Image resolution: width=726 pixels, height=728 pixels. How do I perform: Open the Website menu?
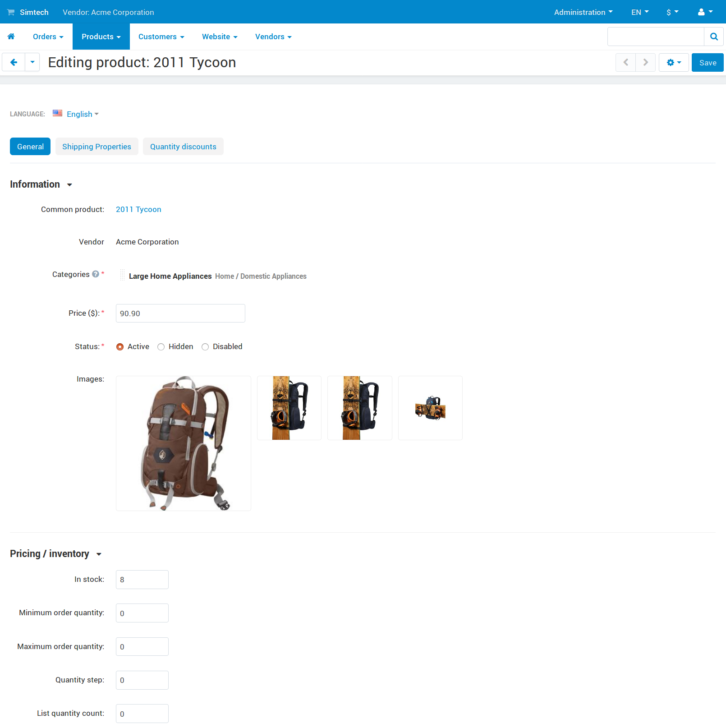coord(220,37)
